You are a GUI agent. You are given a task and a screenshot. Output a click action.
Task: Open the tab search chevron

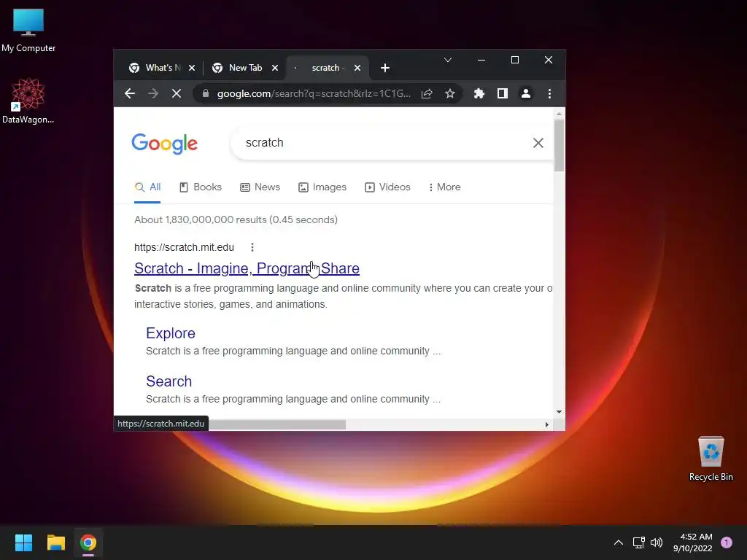(447, 60)
